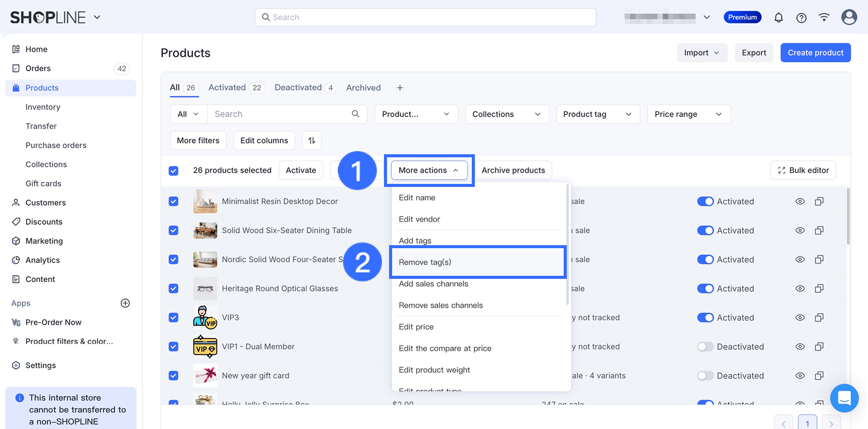Uncheck Solid Wood Six-Seater Dining Table
Viewport: 868px width, 429px height.
pos(174,230)
